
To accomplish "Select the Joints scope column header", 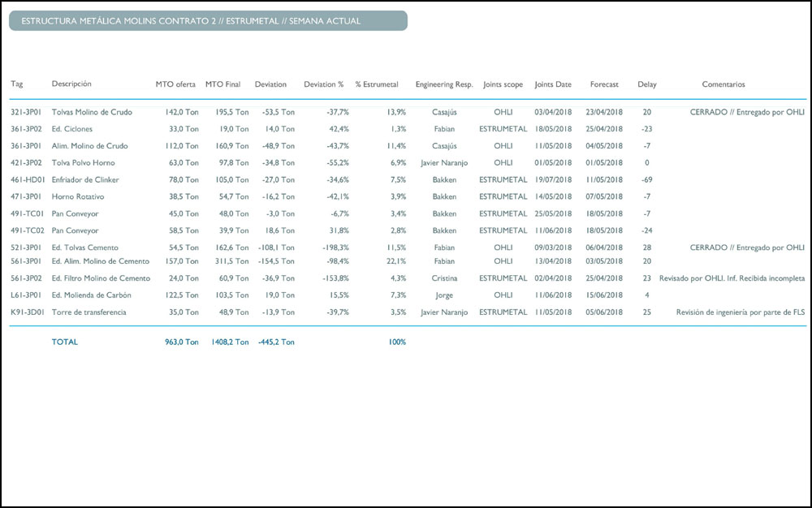I will pos(503,84).
